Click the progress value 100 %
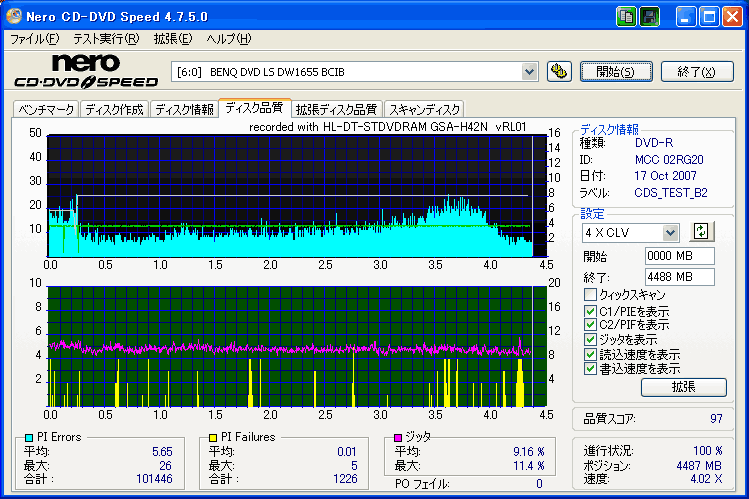 point(708,450)
